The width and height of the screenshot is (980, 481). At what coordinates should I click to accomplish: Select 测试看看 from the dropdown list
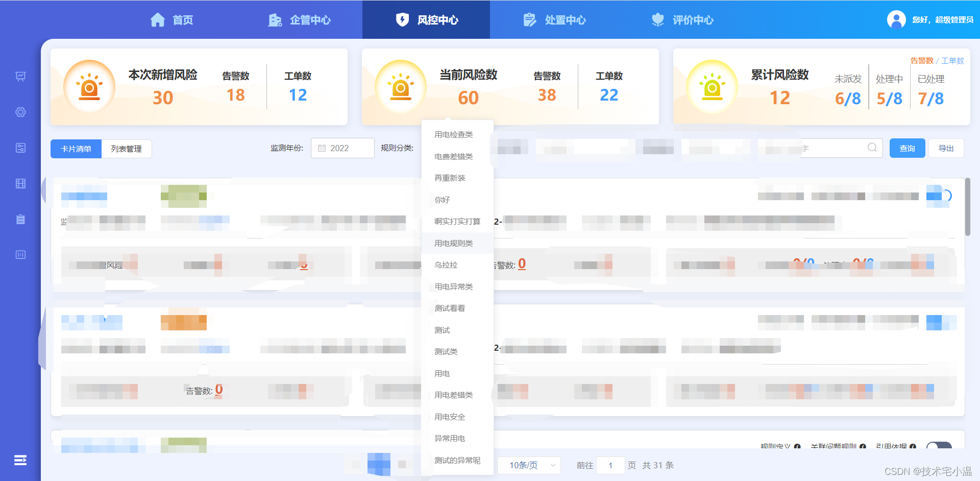pos(457,308)
